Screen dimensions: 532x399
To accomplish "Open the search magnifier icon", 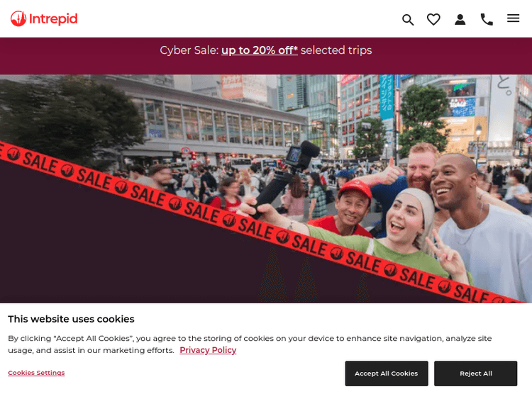I will point(408,20).
